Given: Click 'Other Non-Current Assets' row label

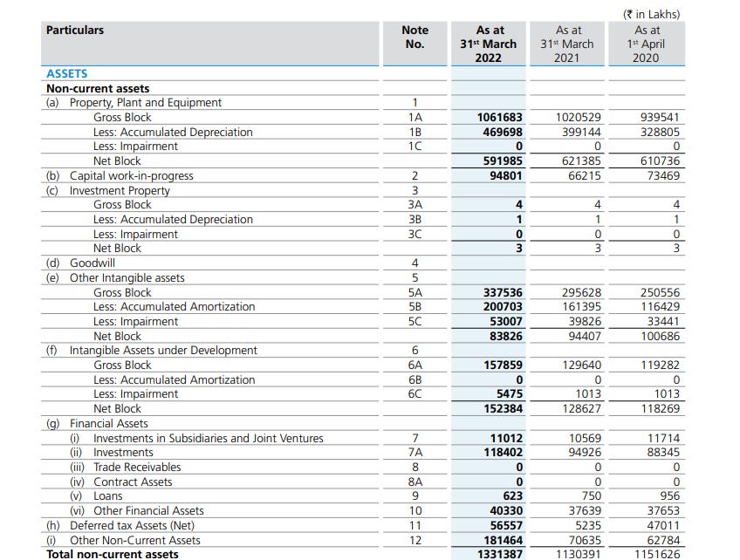Looking at the screenshot, I should [135, 540].
